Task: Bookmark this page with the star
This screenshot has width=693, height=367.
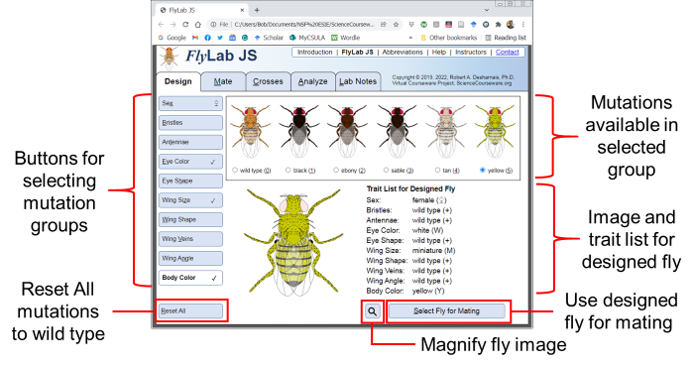Action: tap(396, 25)
